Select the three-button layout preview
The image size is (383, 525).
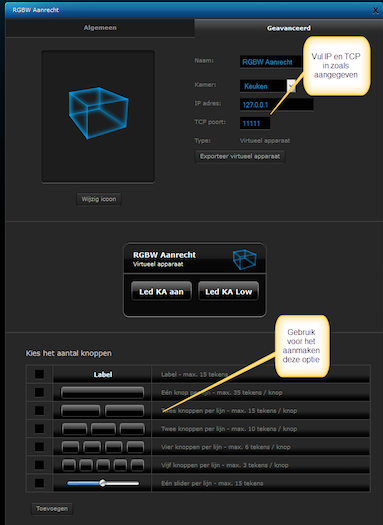coord(103,429)
